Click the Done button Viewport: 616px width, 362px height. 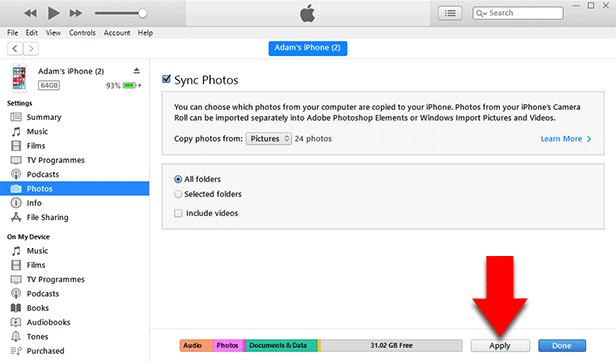pyautogui.click(x=562, y=346)
